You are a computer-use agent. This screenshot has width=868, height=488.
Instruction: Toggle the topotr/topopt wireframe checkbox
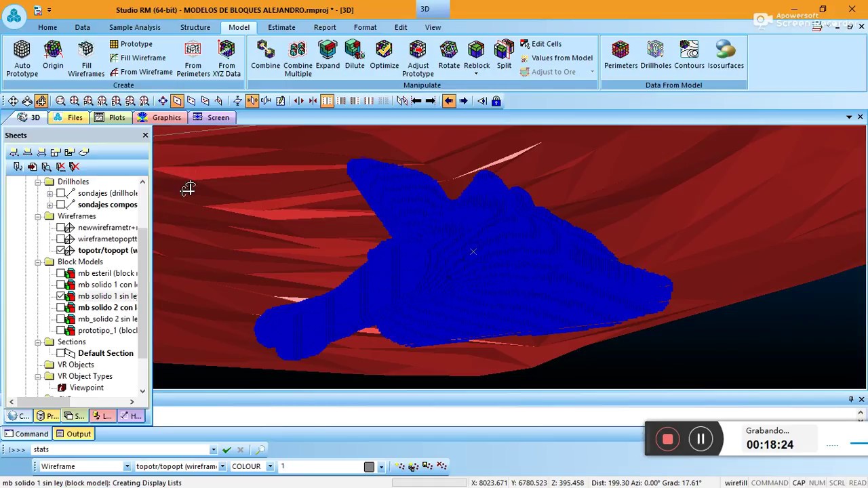pos(61,250)
